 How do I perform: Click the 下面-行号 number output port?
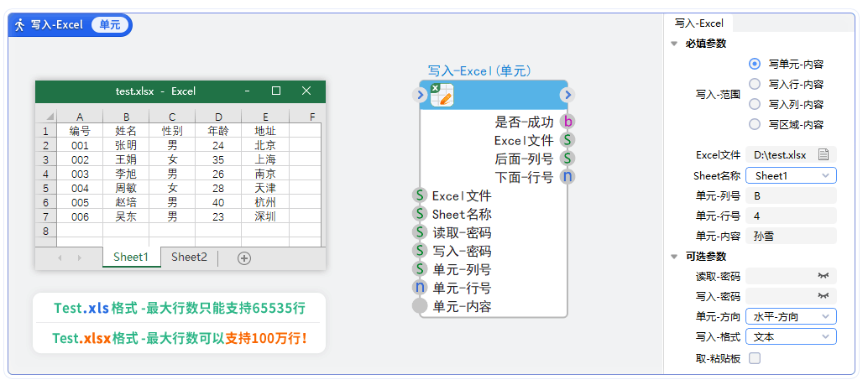pyautogui.click(x=567, y=177)
